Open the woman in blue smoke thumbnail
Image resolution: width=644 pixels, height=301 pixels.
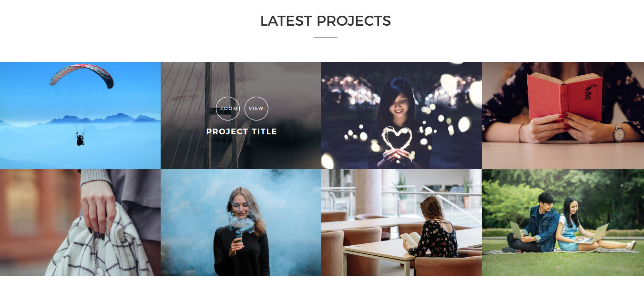(x=241, y=222)
